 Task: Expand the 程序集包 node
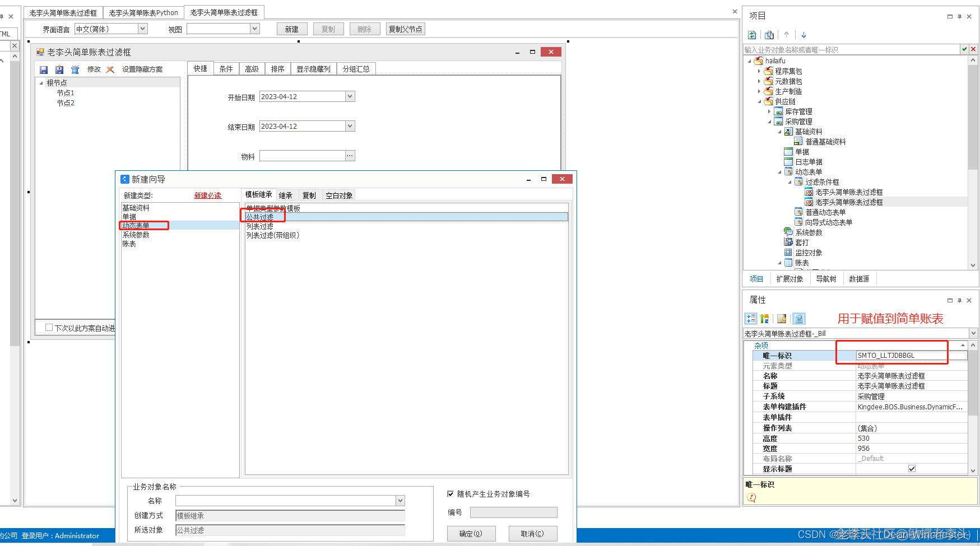[759, 71]
